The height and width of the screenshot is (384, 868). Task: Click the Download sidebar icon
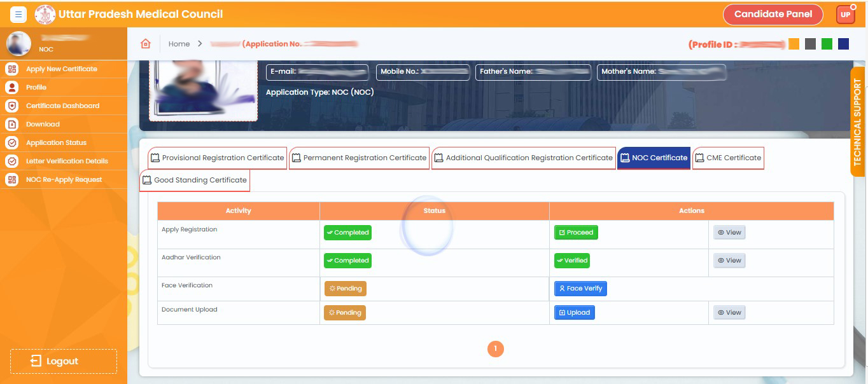11,124
